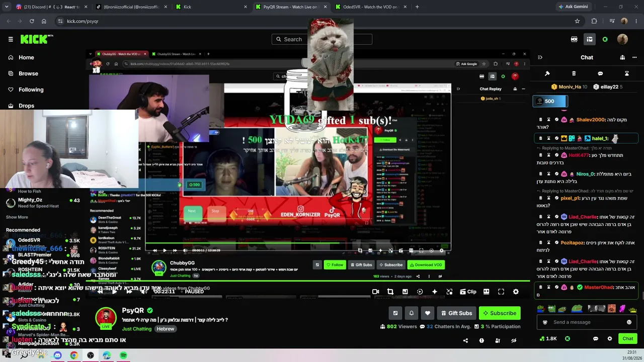Ban user Pozitapoz with the ban icon
The width and height of the screenshot is (644, 362).
[x=556, y=243]
